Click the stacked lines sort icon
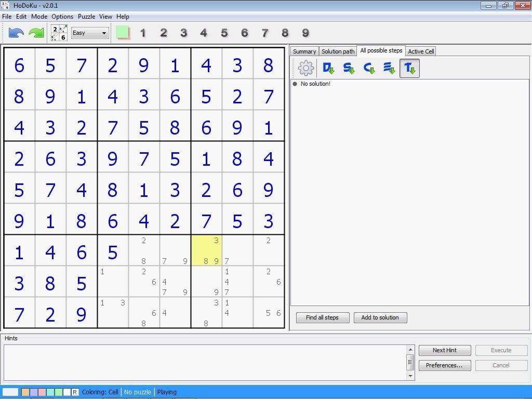The image size is (532, 399). coord(389,68)
